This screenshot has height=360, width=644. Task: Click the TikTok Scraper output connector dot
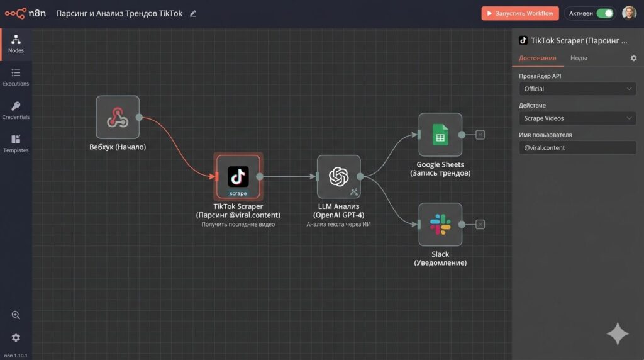[260, 177]
